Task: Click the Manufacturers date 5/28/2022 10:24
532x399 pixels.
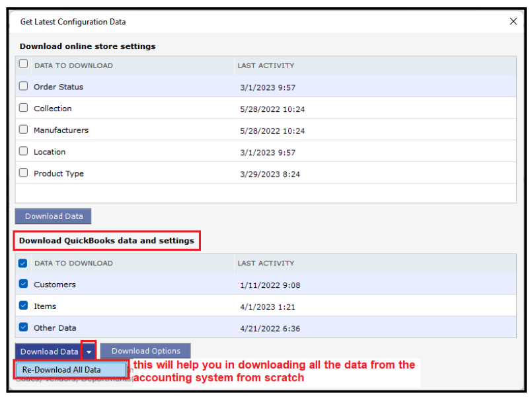Action: coord(272,131)
